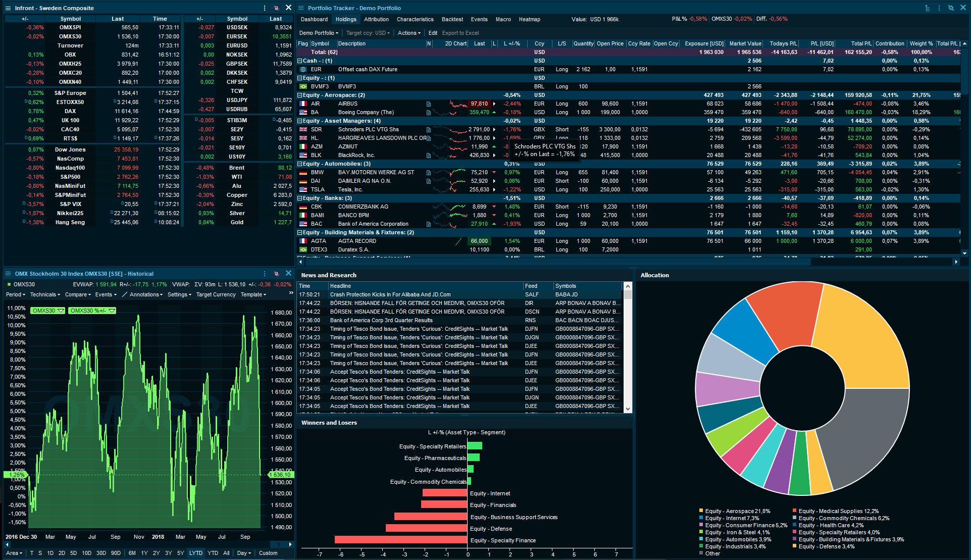Image resolution: width=971 pixels, height=560 pixels.
Task: Open note icon on BlackRock row
Action: [429, 156]
